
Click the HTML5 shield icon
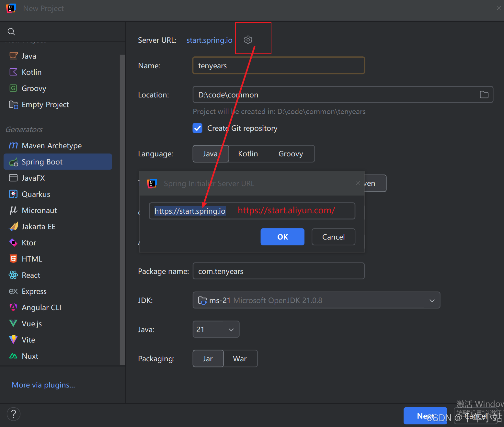[13, 259]
